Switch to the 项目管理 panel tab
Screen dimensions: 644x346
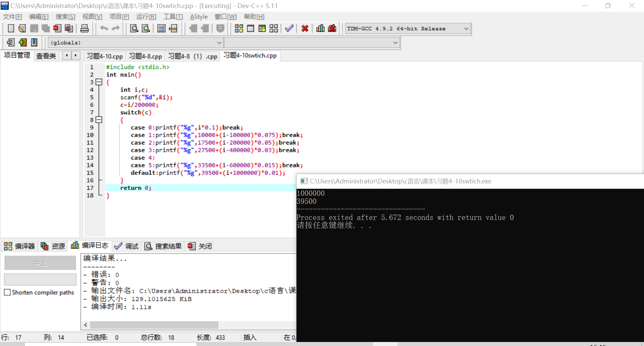tap(17, 55)
